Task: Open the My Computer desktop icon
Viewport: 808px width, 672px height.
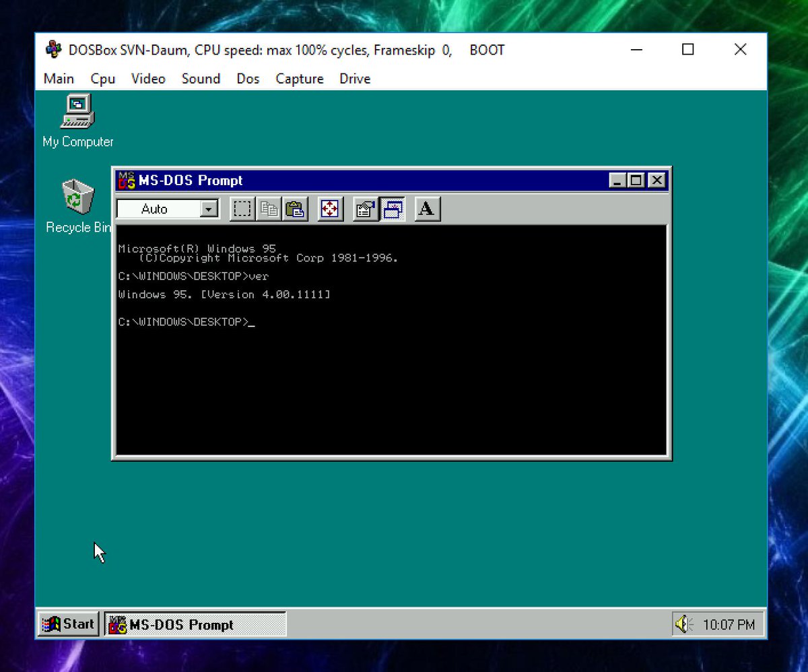Action: pyautogui.click(x=77, y=120)
